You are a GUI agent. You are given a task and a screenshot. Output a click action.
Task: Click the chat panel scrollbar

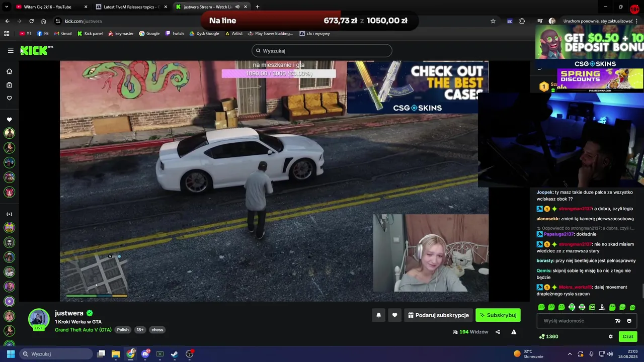tap(642, 291)
